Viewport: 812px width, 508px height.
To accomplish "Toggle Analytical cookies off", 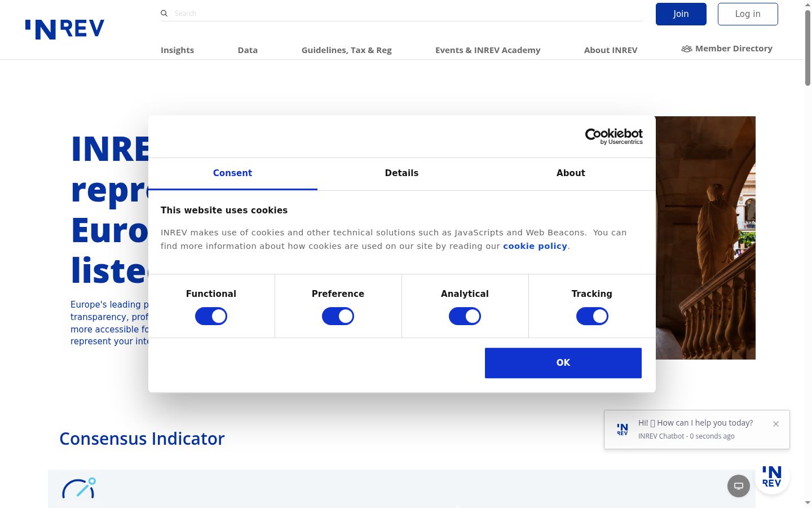I will pos(465,316).
